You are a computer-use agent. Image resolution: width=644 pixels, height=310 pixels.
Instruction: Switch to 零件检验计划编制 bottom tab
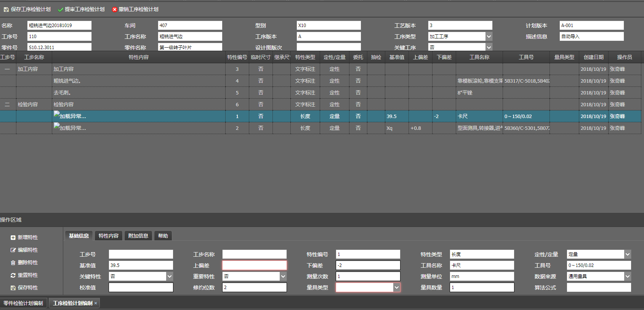click(x=23, y=303)
